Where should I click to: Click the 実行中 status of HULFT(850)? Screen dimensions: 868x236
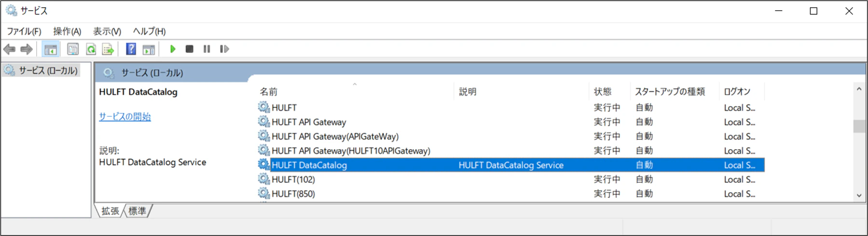click(607, 194)
